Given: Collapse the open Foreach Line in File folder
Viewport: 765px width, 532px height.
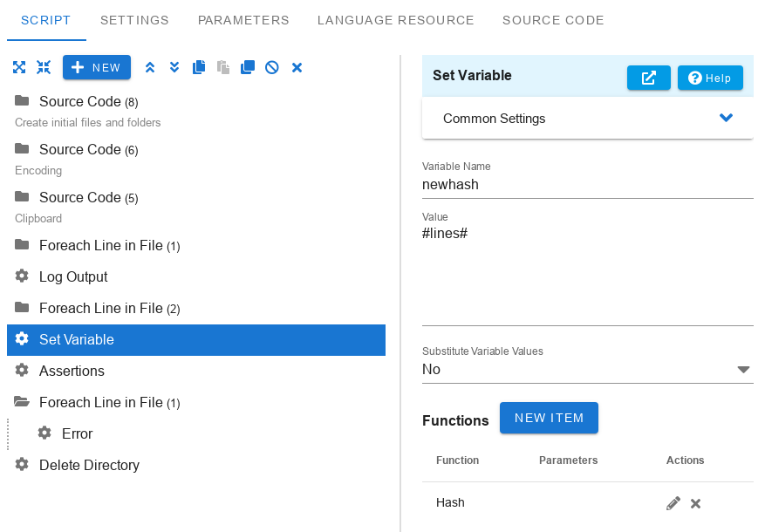Looking at the screenshot, I should coord(22,402).
